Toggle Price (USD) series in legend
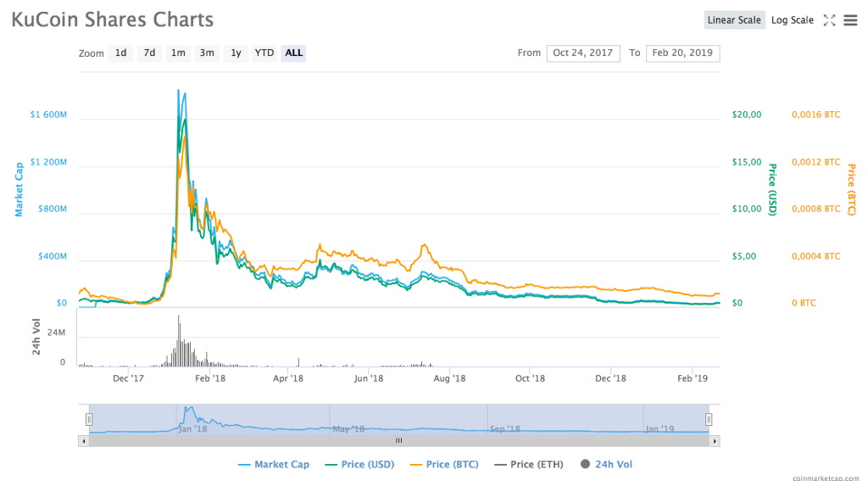Image resolution: width=868 pixels, height=481 pixels. [x=359, y=464]
